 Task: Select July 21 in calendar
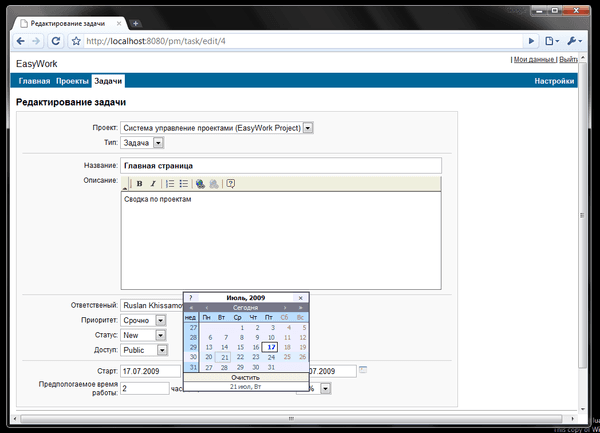[223, 357]
